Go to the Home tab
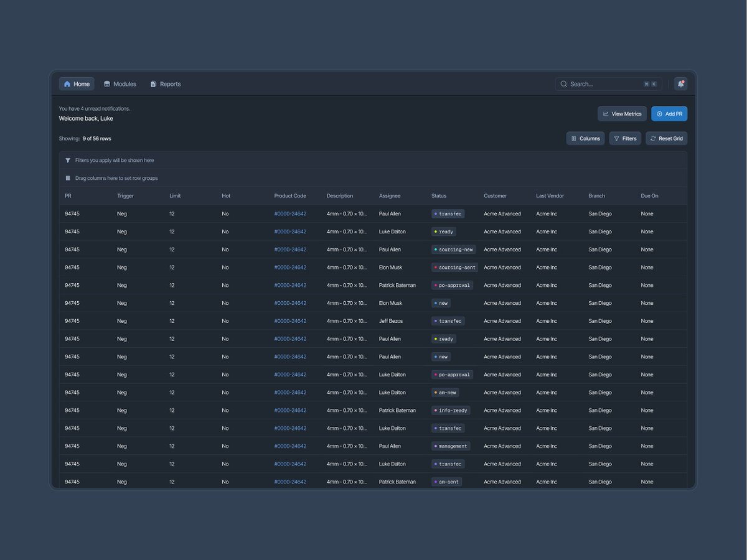747x560 pixels. [x=77, y=84]
